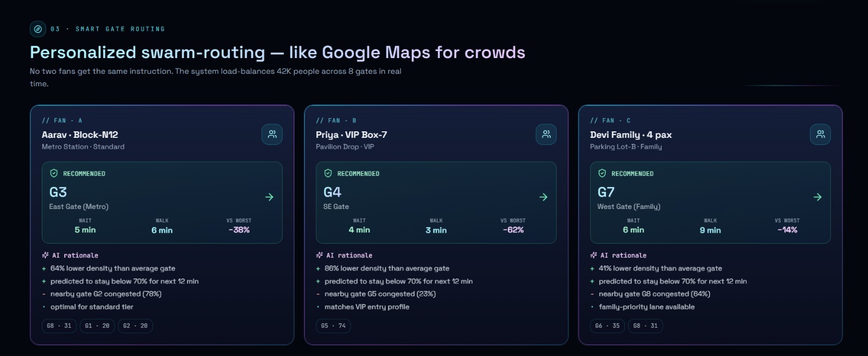Select the G1 · 20 alternative gate chip
868x356 pixels.
(97, 326)
